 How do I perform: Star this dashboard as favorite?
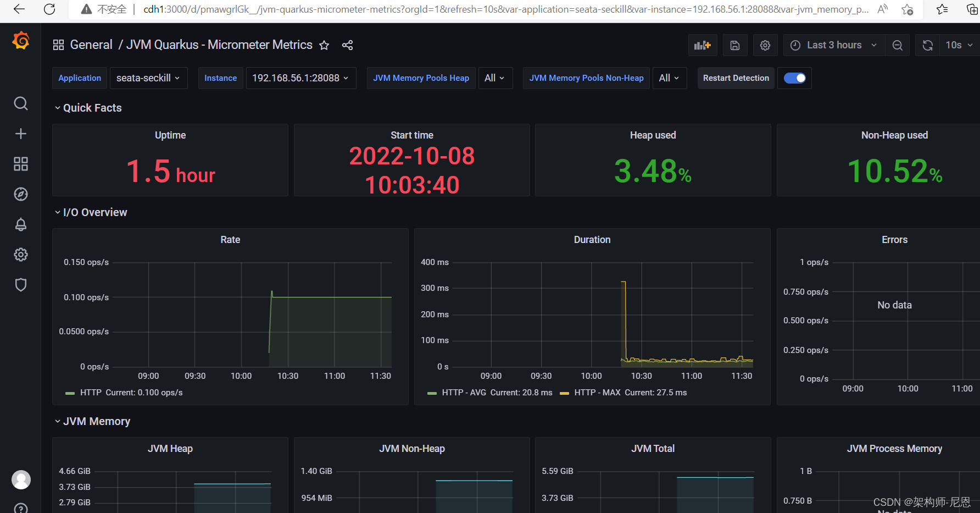pos(324,45)
